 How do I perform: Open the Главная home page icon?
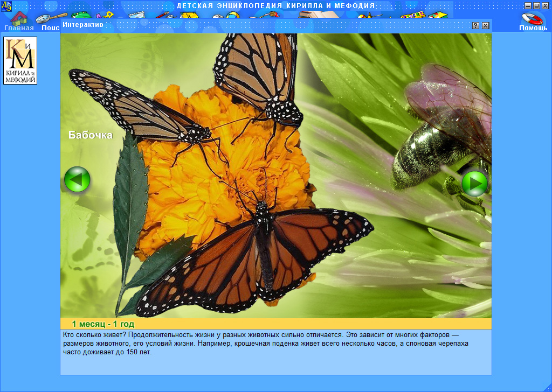point(19,21)
